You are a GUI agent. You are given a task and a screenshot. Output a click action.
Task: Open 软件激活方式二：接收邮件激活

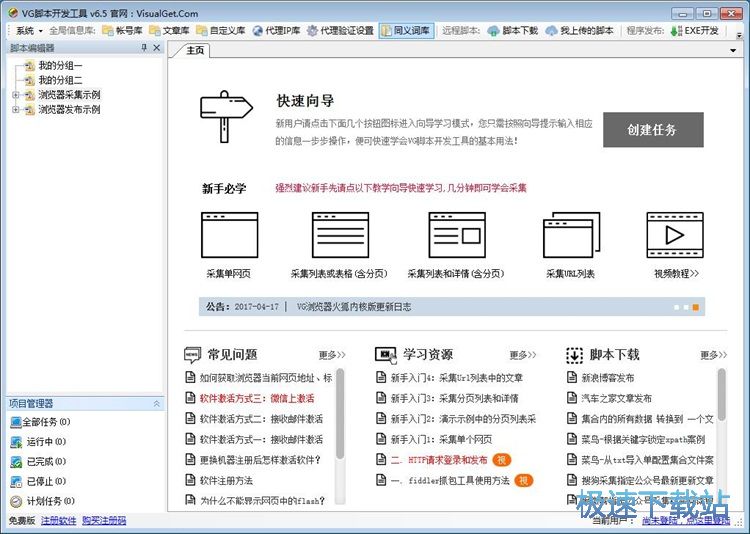(261, 419)
